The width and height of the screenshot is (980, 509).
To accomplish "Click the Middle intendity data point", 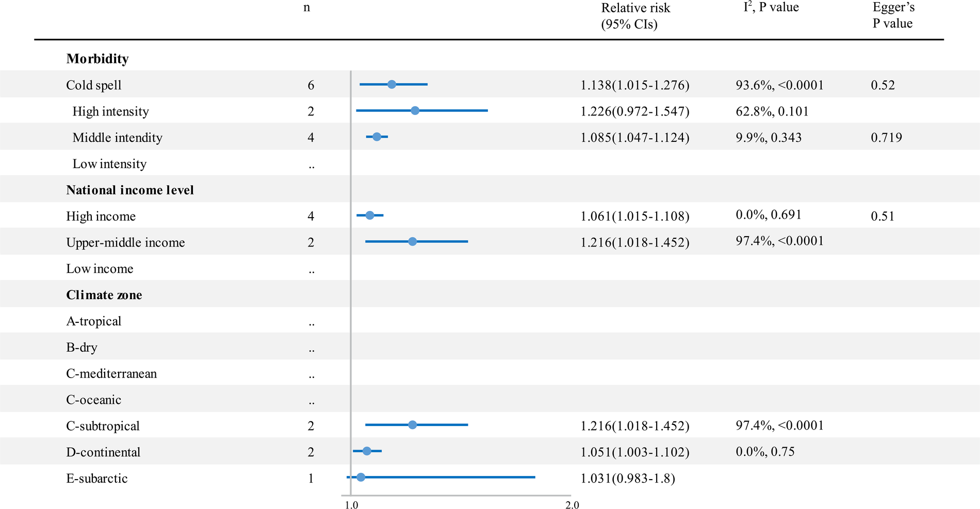I will [x=377, y=137].
